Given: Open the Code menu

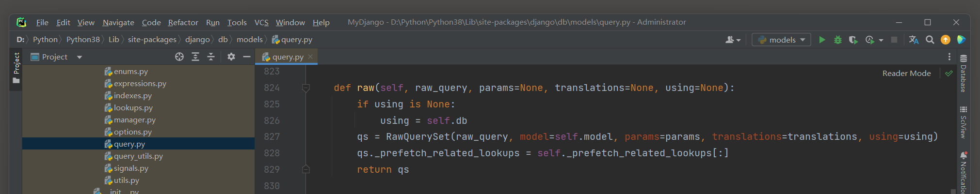Looking at the screenshot, I should (x=151, y=22).
